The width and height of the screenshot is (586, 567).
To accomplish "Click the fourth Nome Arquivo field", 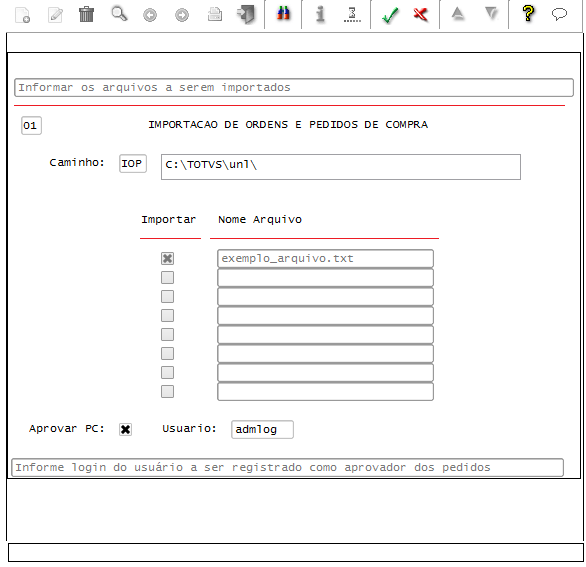I will tap(326, 316).
